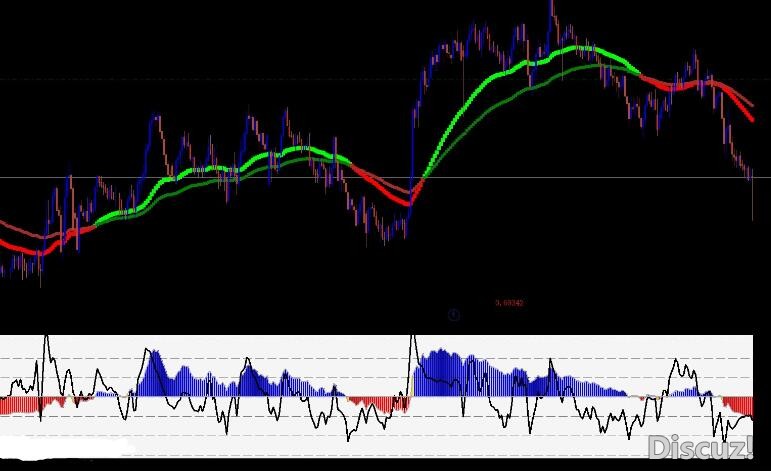Click the dim circular clock icon below the chart
771x472 pixels.
point(454,315)
